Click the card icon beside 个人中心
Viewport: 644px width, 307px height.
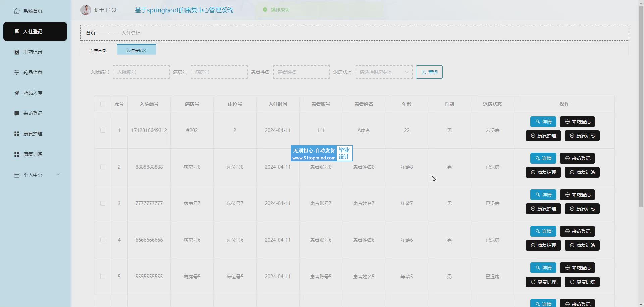[16, 175]
